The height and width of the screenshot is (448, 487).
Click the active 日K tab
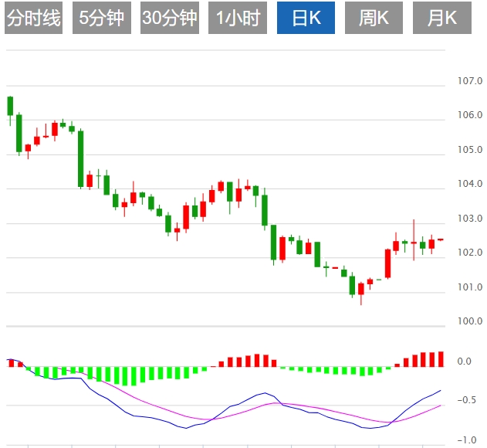306,19
